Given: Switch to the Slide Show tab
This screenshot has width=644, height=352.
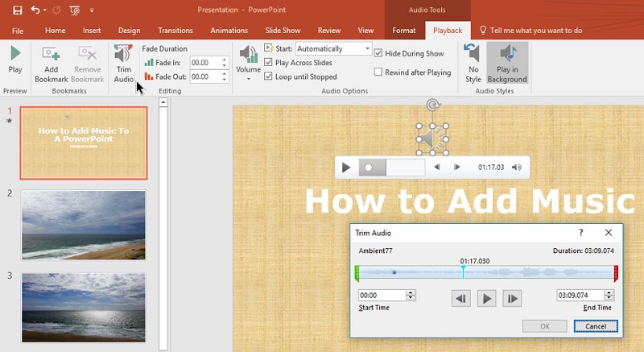Looking at the screenshot, I should 283,31.
